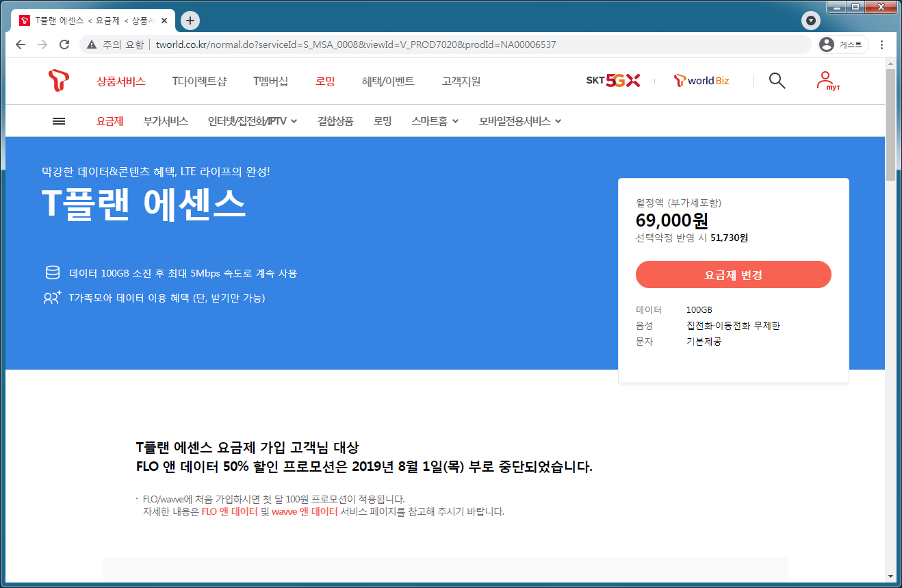Image resolution: width=902 pixels, height=588 pixels.
Task: Click the vertical page scrollbar thumb
Action: [x=890, y=123]
